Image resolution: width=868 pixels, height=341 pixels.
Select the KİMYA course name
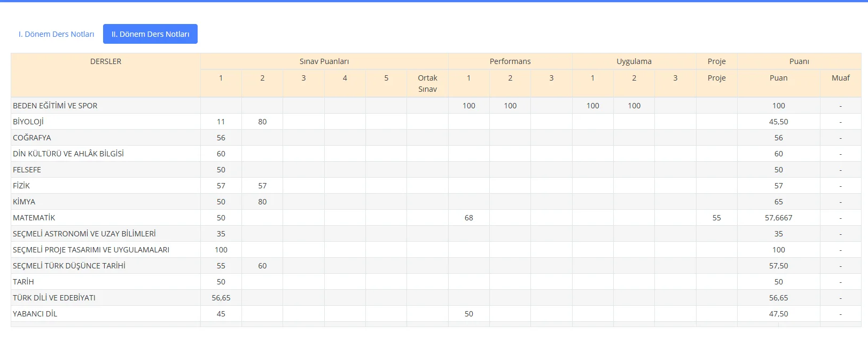click(24, 202)
